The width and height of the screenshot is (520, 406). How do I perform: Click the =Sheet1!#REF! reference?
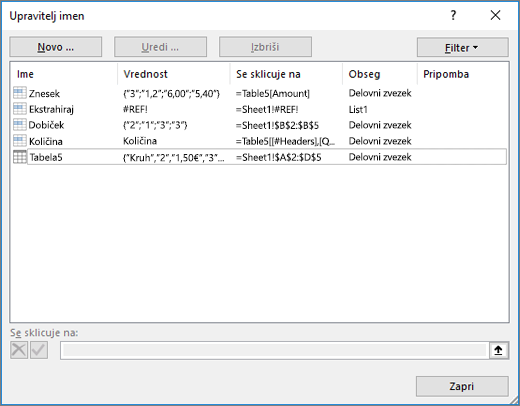tap(267, 109)
